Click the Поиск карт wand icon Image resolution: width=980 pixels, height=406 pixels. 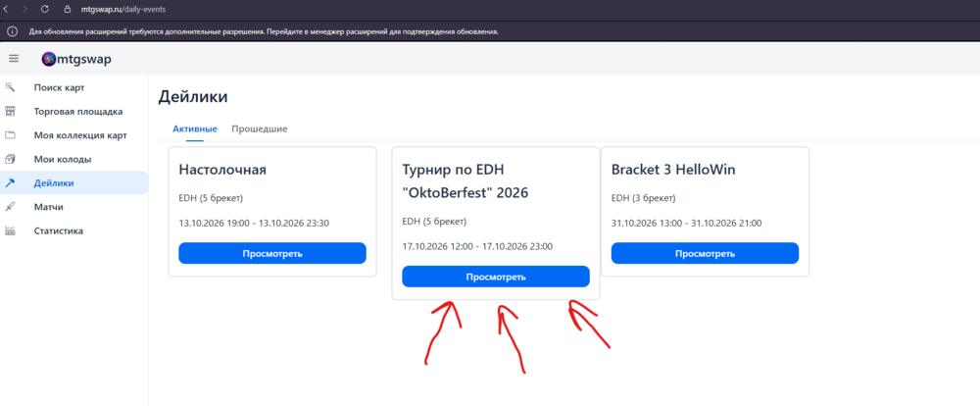point(10,87)
